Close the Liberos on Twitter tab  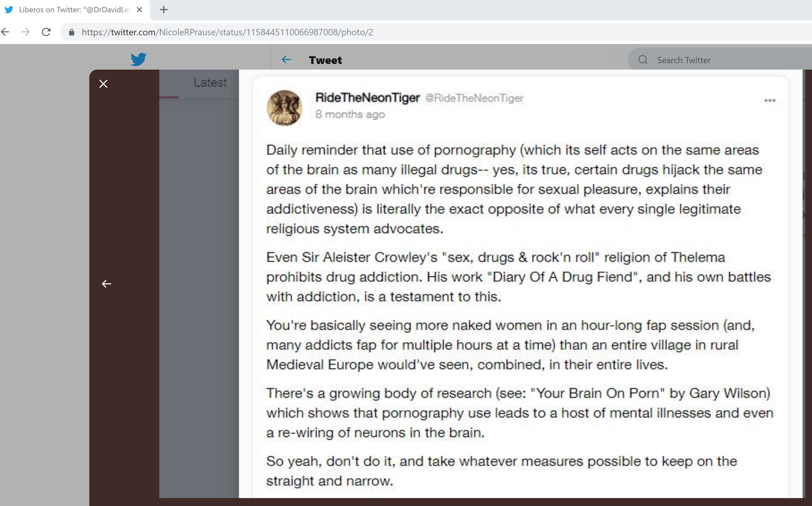tap(139, 10)
